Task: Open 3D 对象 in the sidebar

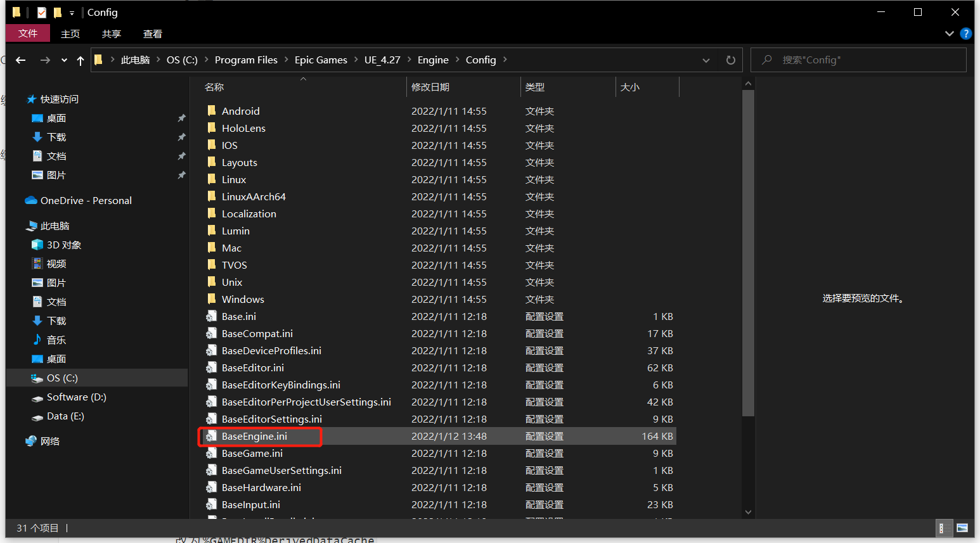Action: pyautogui.click(x=64, y=245)
